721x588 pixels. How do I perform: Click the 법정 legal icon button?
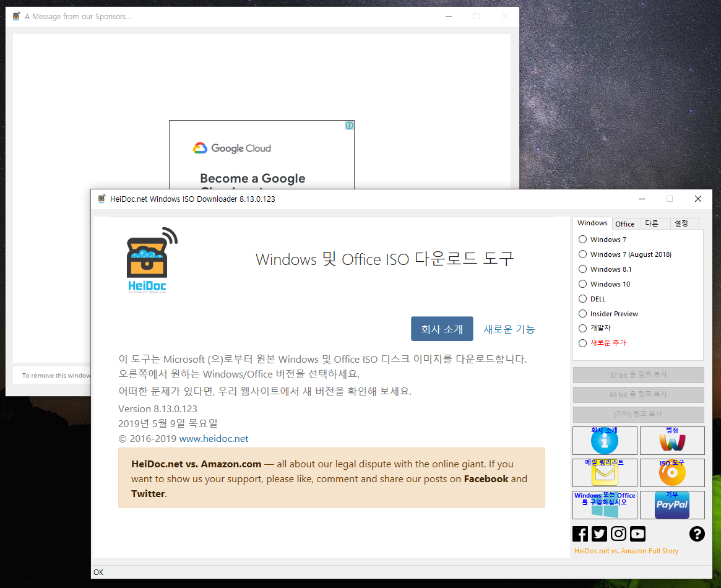[672, 441]
